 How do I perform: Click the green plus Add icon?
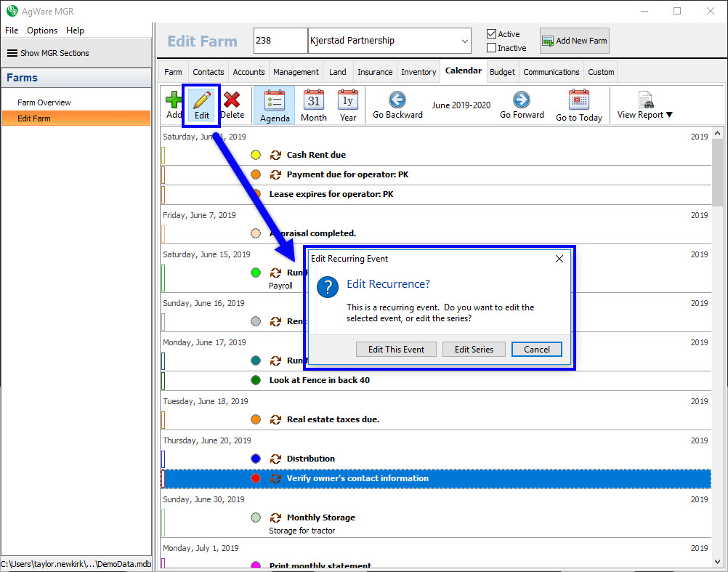pyautogui.click(x=174, y=100)
